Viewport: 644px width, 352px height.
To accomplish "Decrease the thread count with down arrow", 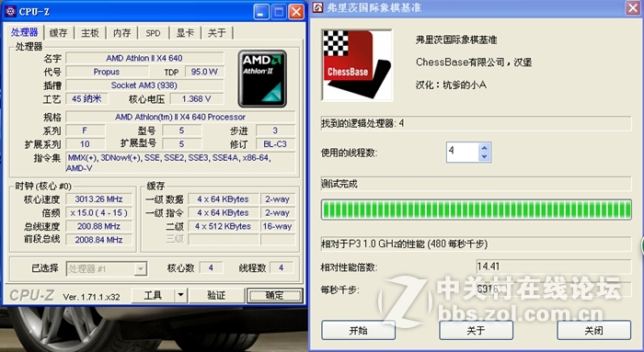I will (485, 156).
